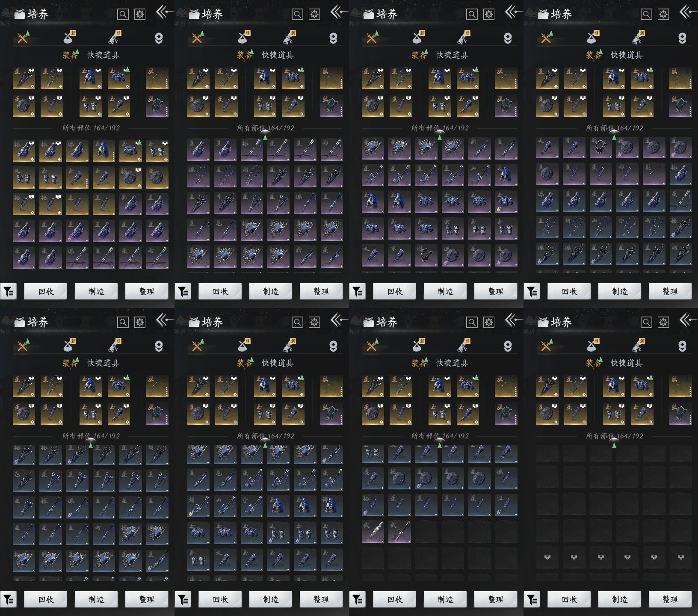Click a locked empty slot in empty-inventory panel
This screenshot has height=616, width=698.
(x=547, y=557)
